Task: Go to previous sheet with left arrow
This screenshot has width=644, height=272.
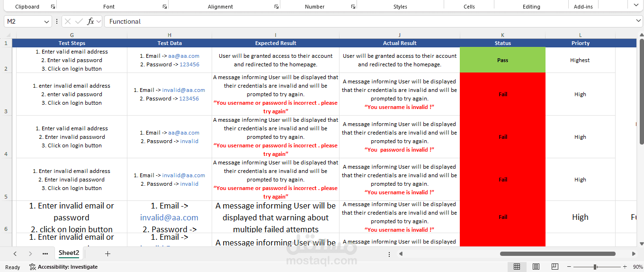Action: pyautogui.click(x=15, y=254)
